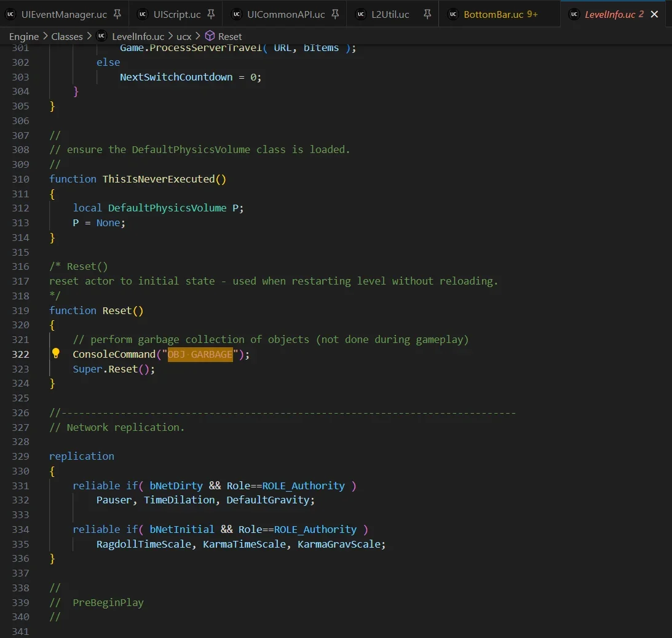Open the Classes breadcrumb folder
672x638 pixels.
(x=67, y=36)
